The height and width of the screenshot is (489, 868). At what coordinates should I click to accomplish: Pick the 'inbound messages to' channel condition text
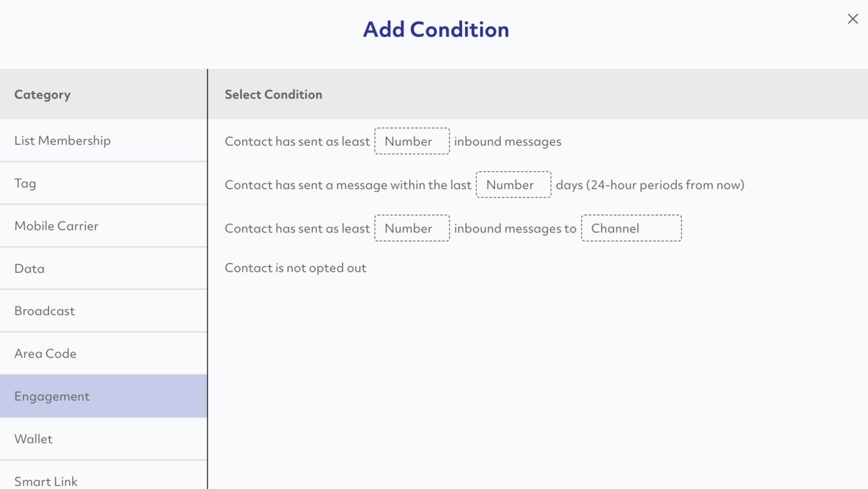pyautogui.click(x=515, y=228)
